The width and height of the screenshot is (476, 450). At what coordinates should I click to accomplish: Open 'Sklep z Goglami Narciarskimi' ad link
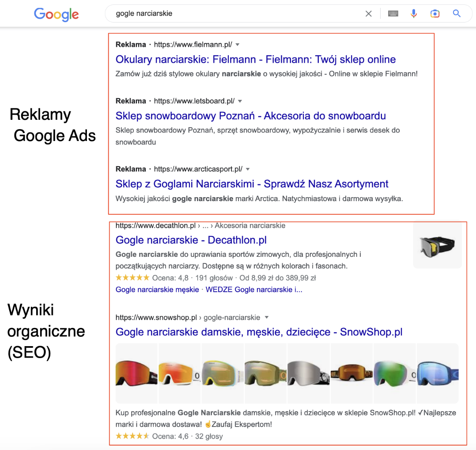click(x=252, y=184)
